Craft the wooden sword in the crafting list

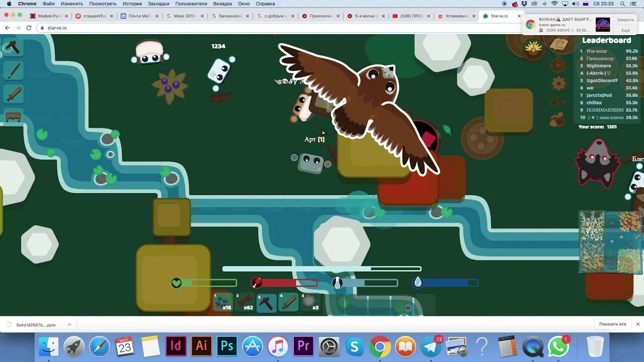(13, 94)
